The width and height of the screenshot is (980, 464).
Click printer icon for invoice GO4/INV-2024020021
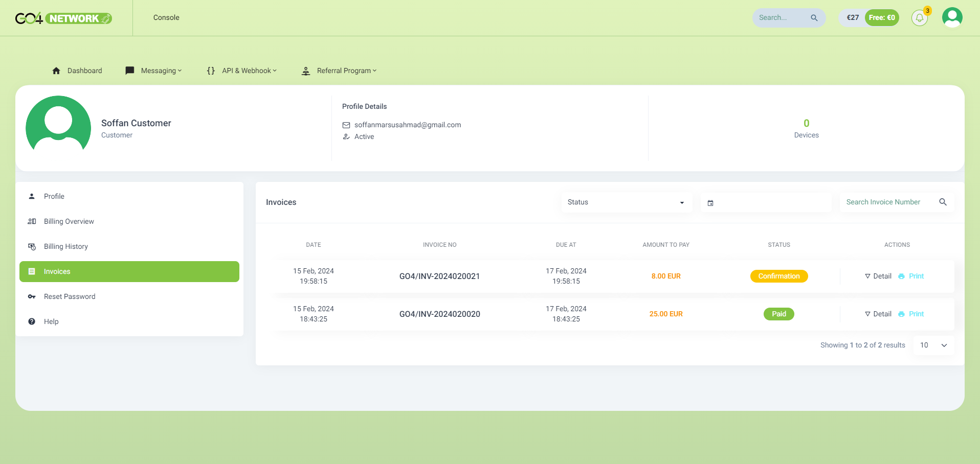pyautogui.click(x=901, y=276)
